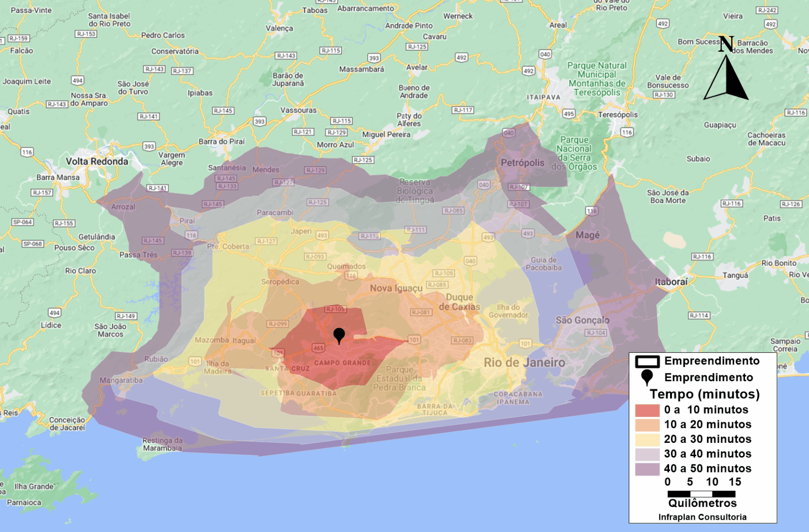The width and height of the screenshot is (809, 532).
Task: Click the RJ-099 road shield
Action: point(278,324)
